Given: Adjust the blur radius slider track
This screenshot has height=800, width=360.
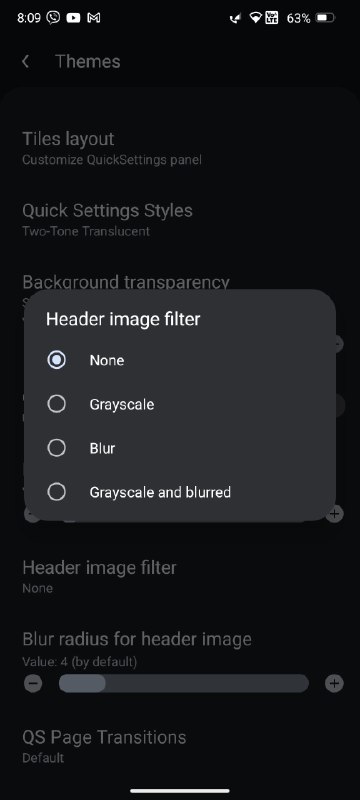Looking at the screenshot, I should click(184, 683).
